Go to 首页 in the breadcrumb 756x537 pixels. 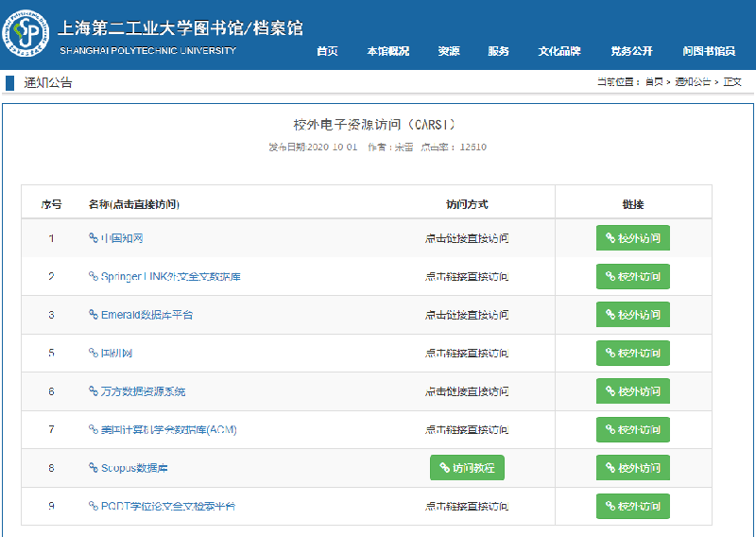(x=654, y=82)
